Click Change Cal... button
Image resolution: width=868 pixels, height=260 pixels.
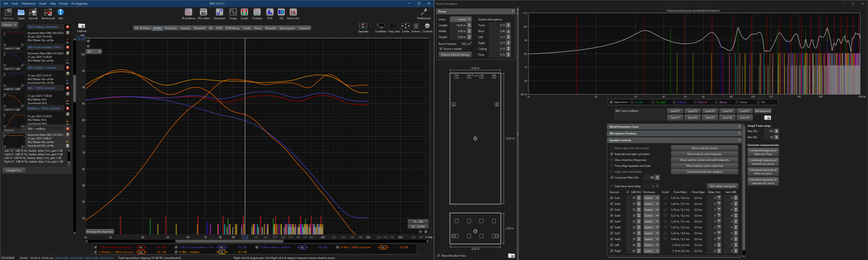coord(14,170)
